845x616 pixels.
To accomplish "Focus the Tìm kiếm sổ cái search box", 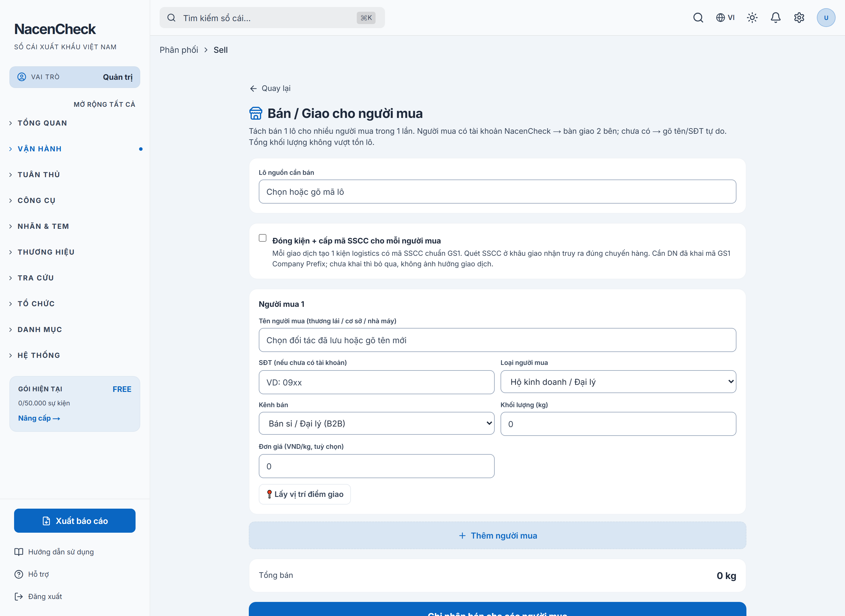I will click(272, 18).
